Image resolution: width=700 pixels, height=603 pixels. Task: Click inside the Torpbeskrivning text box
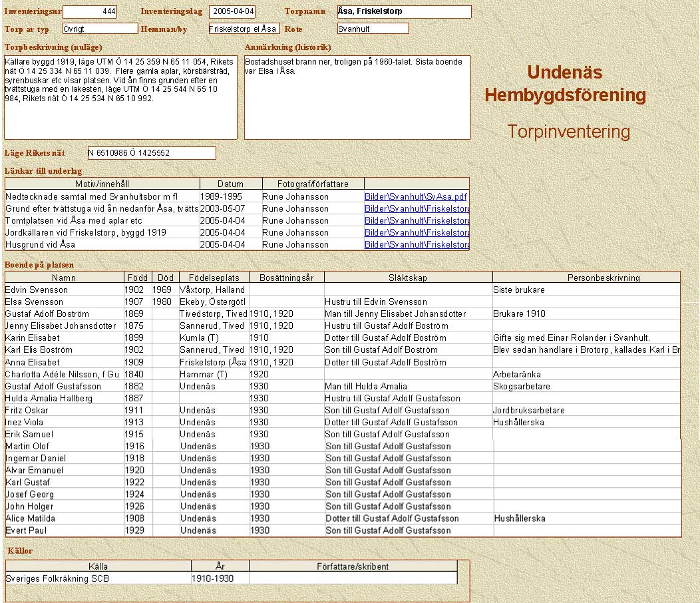coord(120,97)
